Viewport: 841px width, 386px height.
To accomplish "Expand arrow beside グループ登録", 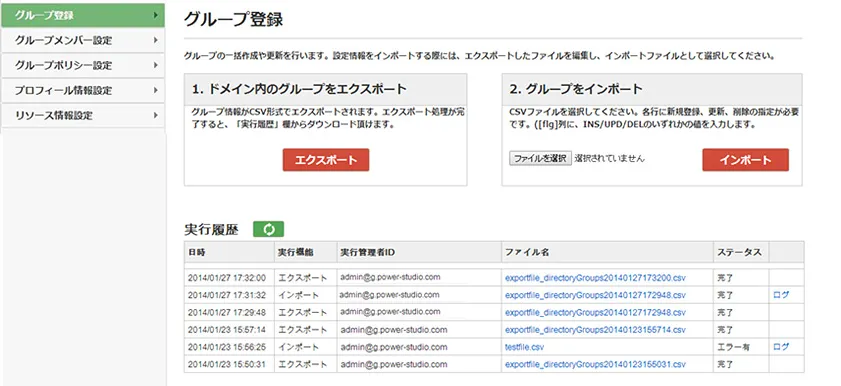I will click(x=155, y=16).
